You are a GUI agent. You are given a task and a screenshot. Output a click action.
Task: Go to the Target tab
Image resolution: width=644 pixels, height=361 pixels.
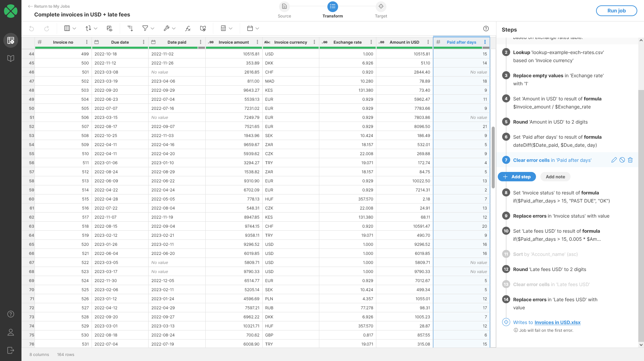[381, 10]
